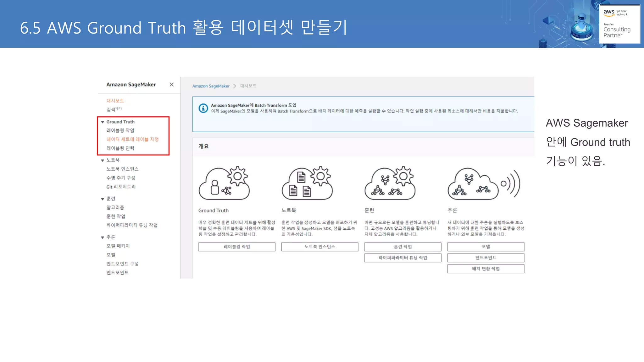Open Git 리포지토리 in sidebar
Screen dimensions: 644x362
click(x=121, y=187)
